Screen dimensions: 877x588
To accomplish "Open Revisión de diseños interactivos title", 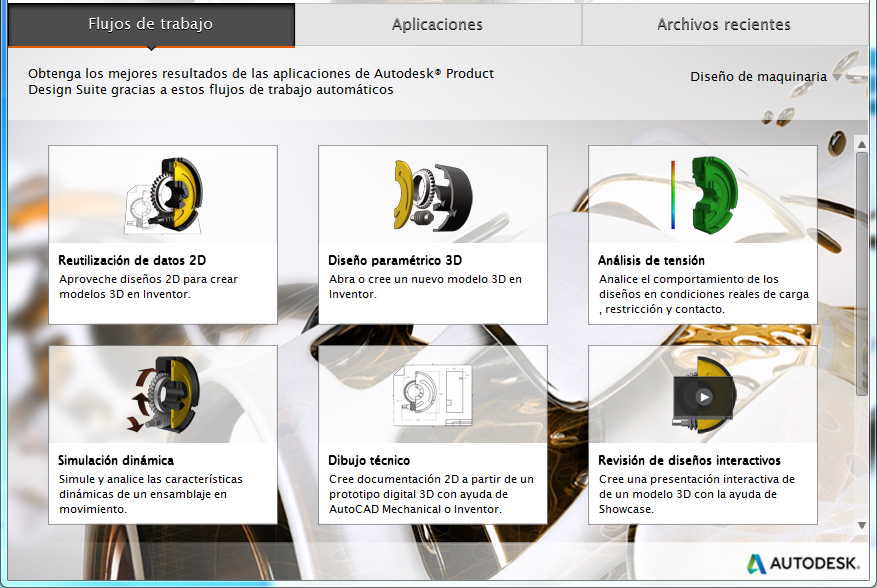I will 689,460.
